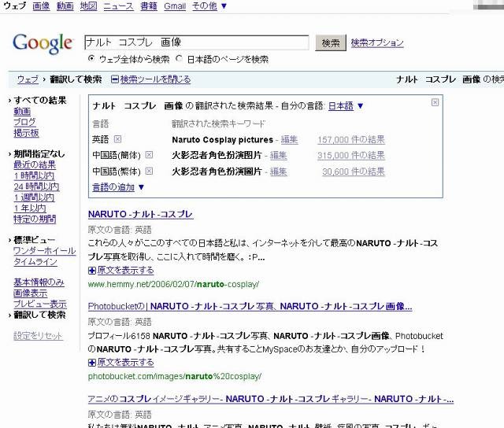This screenshot has width=504, height=428.
Task: Select 基本情報のみ option
Action: pyautogui.click(x=39, y=282)
